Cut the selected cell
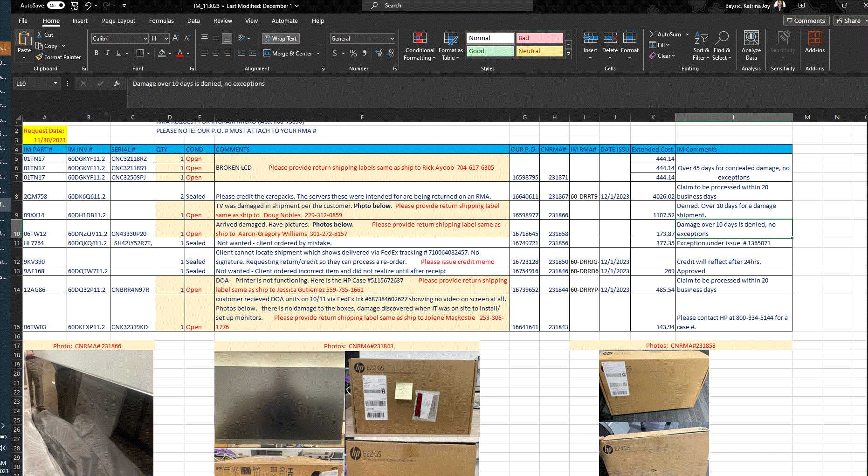 (x=45, y=35)
